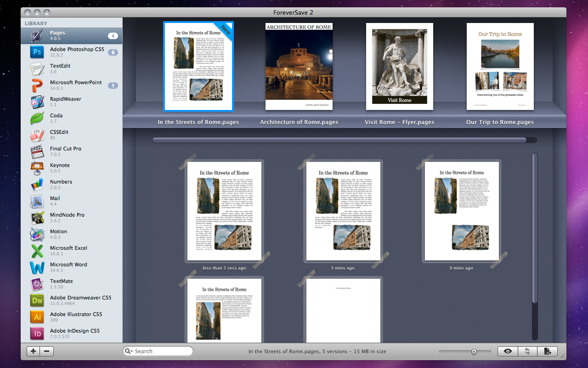
Task: Open the version saved 3 mins ago
Action: click(343, 211)
